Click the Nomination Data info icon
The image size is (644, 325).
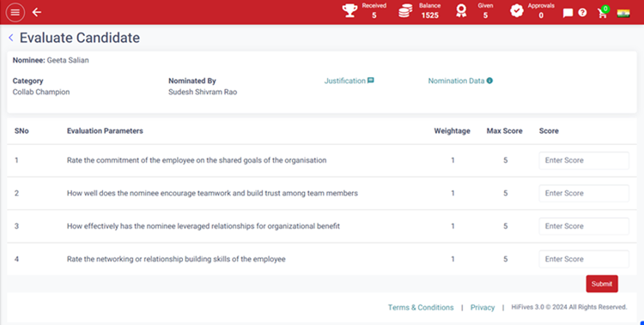(489, 81)
